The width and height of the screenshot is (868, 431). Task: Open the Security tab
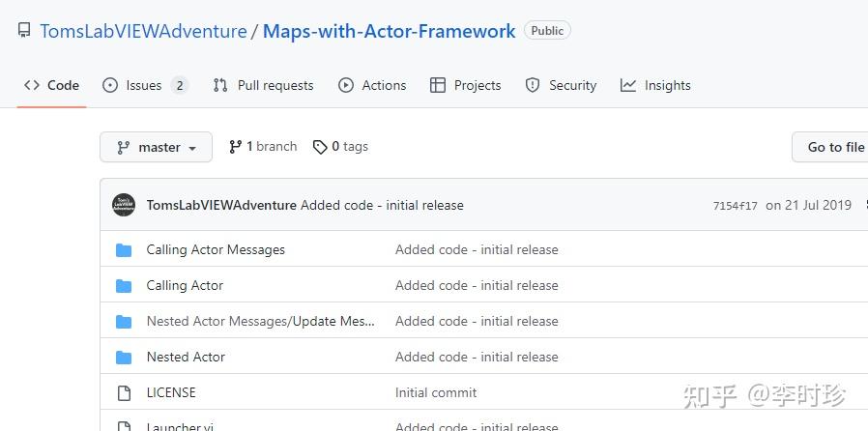pos(561,85)
